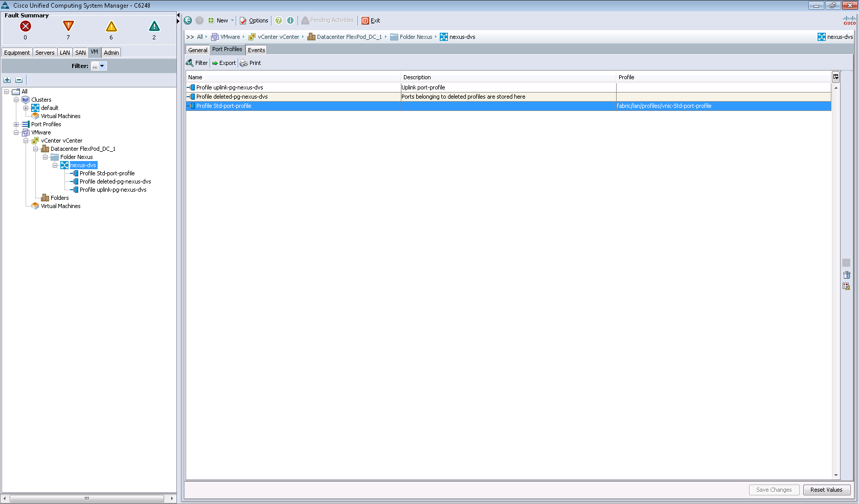Switch to the Admin tab
The image size is (859, 504).
[111, 53]
